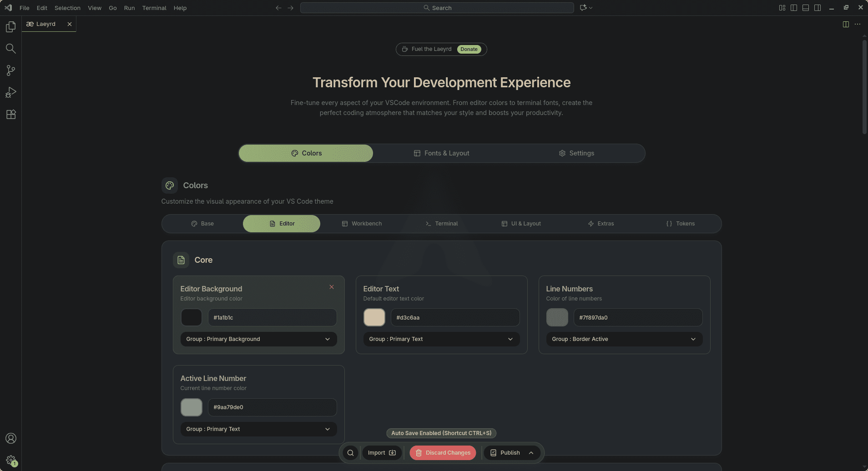Click the search icon next to the Import button
868x471 pixels.
point(349,452)
